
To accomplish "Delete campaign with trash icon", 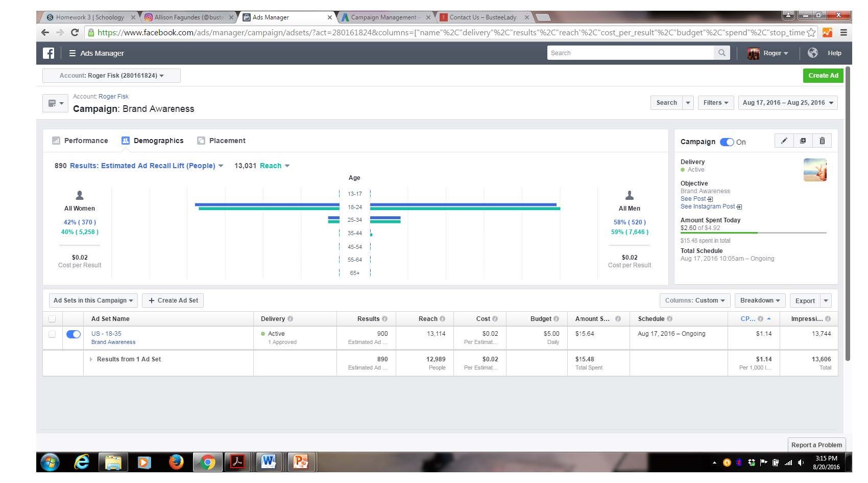I will [822, 141].
